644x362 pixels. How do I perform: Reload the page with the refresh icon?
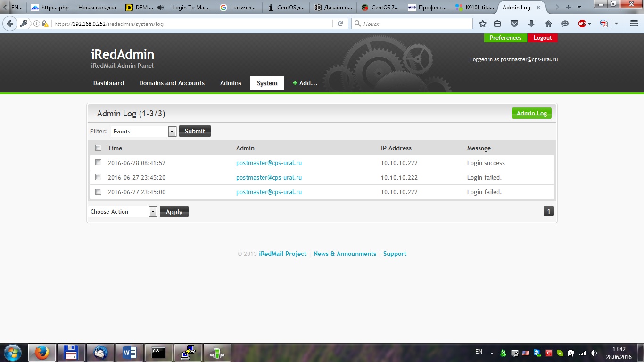(x=340, y=24)
